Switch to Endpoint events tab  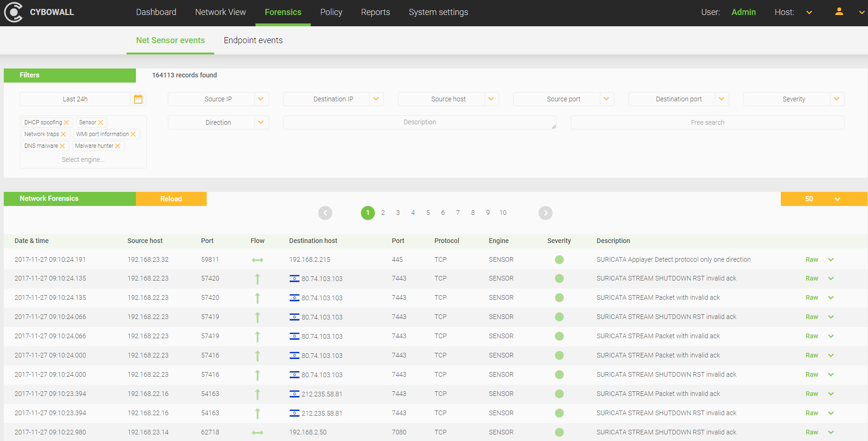(253, 40)
